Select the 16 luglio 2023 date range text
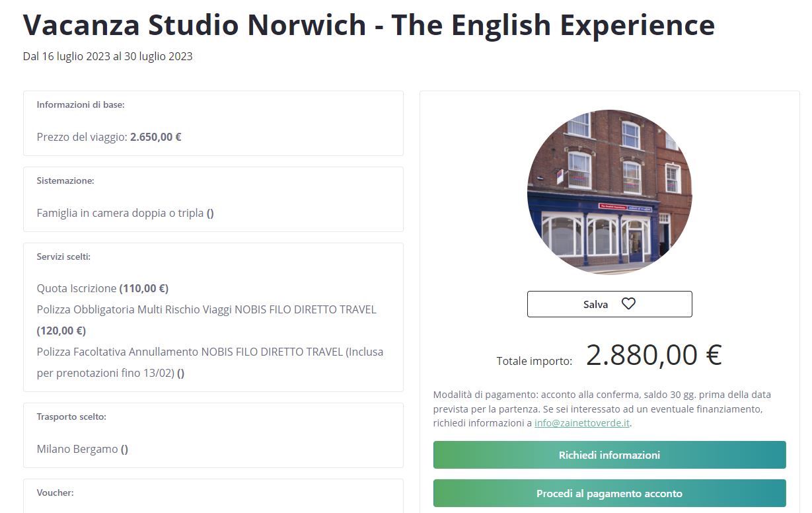Image resolution: width=812 pixels, height=513 pixels. click(x=108, y=57)
